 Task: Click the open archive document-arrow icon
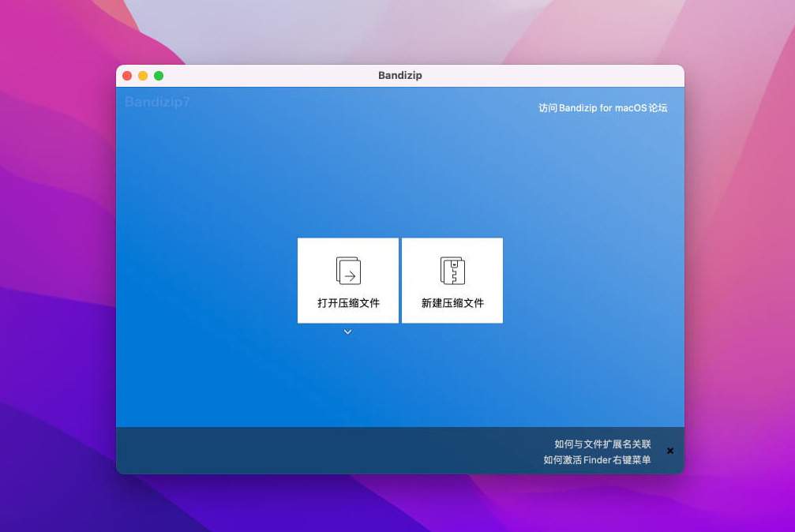click(348, 270)
